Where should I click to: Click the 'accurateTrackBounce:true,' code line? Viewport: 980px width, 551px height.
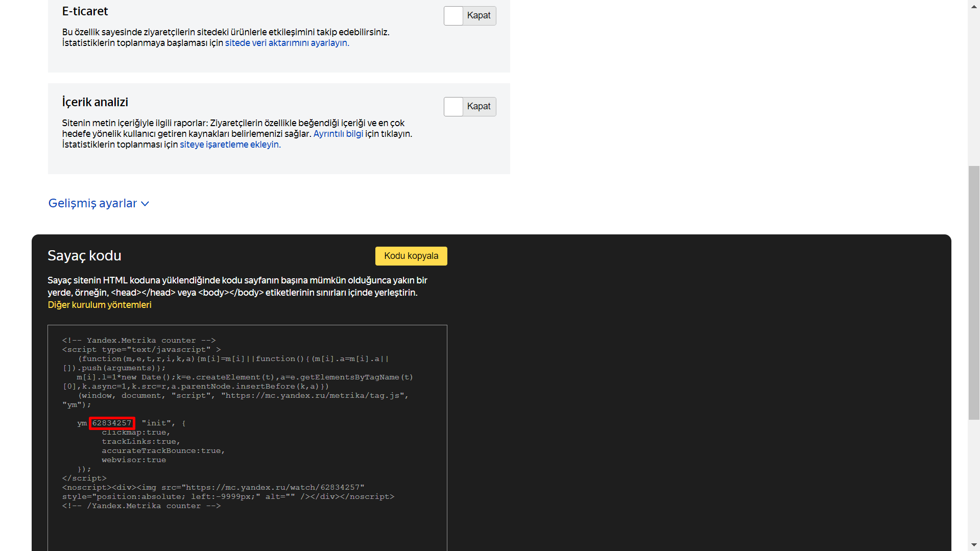click(163, 451)
